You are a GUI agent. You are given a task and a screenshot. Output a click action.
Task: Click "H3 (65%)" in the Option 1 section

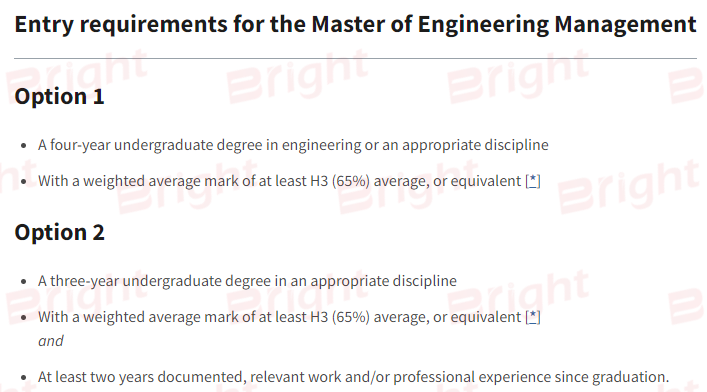click(x=340, y=181)
